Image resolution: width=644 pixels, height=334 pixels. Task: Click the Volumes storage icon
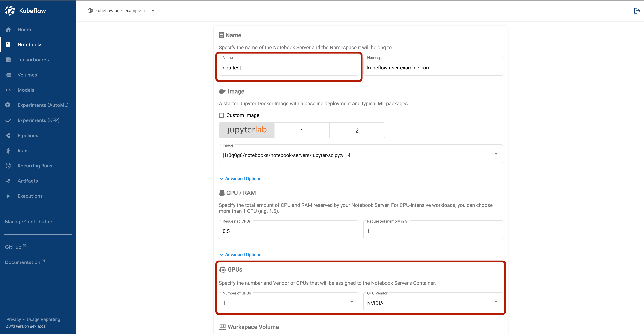click(8, 75)
